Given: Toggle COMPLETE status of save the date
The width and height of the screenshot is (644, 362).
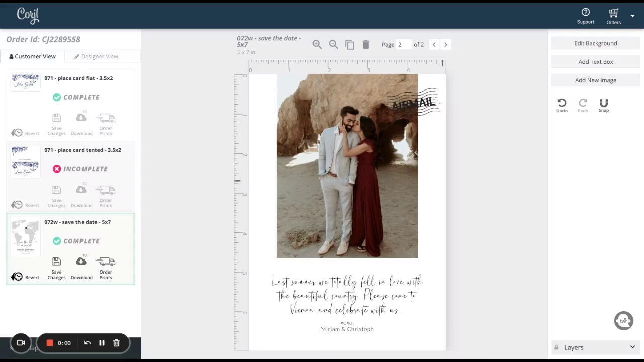Looking at the screenshot, I should coord(76,241).
